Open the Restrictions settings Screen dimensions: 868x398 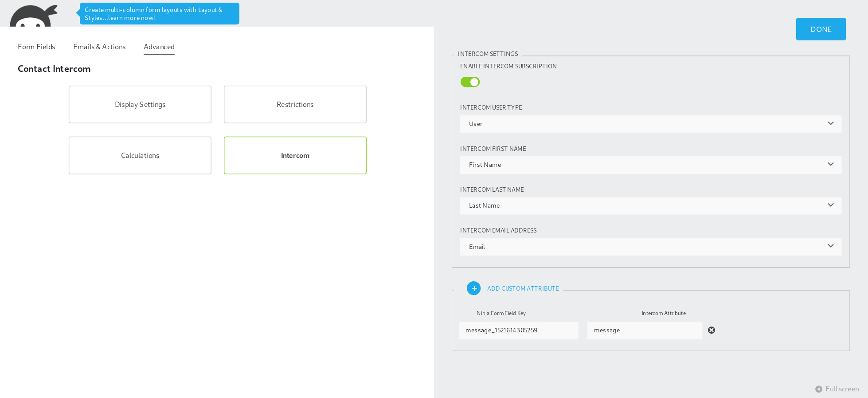295,104
